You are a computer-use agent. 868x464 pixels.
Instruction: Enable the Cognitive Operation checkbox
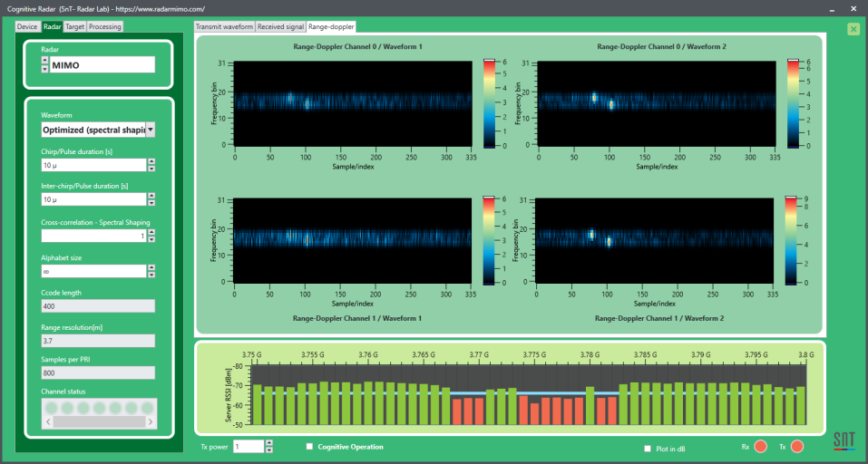pyautogui.click(x=310, y=447)
